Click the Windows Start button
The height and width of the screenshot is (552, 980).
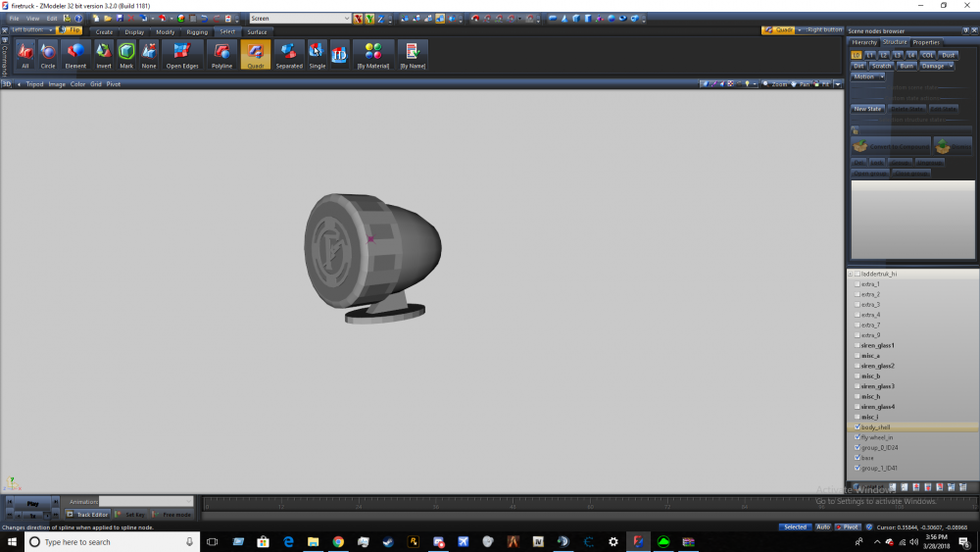click(12, 542)
